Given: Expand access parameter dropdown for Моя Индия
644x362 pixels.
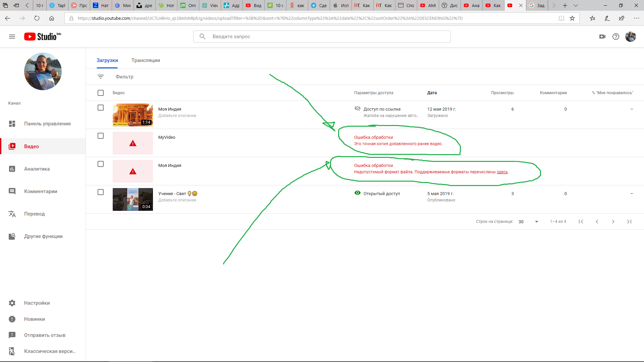Looking at the screenshot, I should (381, 109).
